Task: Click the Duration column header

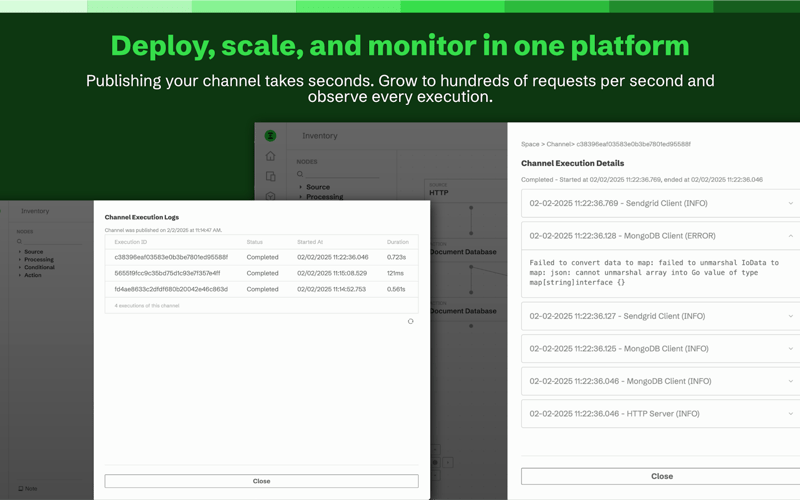Action: click(397, 242)
